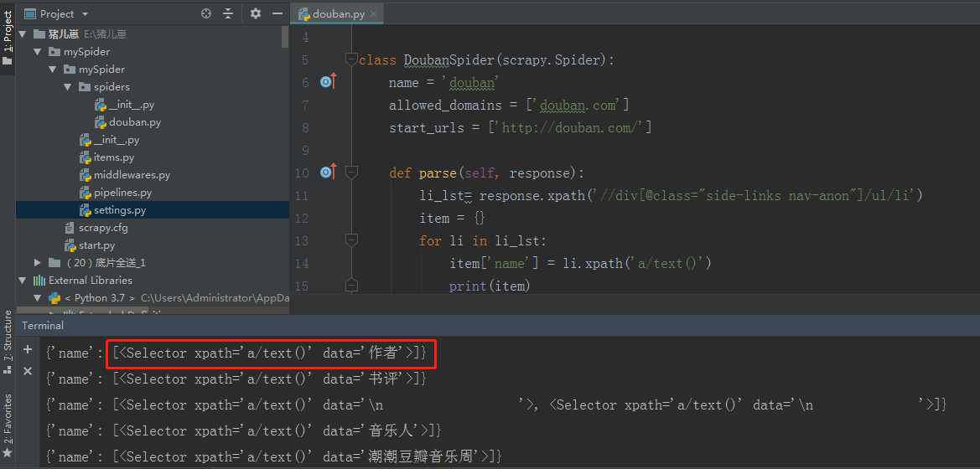Click the Terminal panel title
The width and height of the screenshot is (980, 469).
pos(43,325)
